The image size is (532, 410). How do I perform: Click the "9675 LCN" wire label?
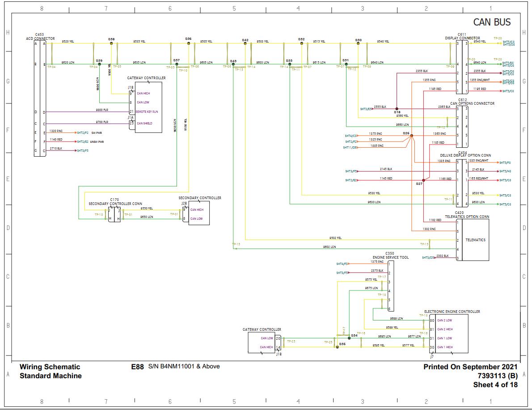pyautogui.click(x=371, y=288)
